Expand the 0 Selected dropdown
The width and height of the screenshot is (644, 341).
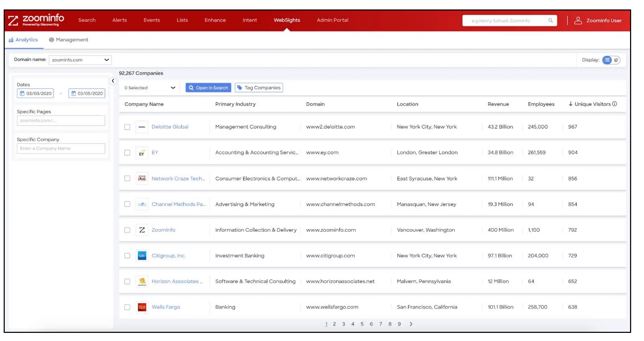173,88
